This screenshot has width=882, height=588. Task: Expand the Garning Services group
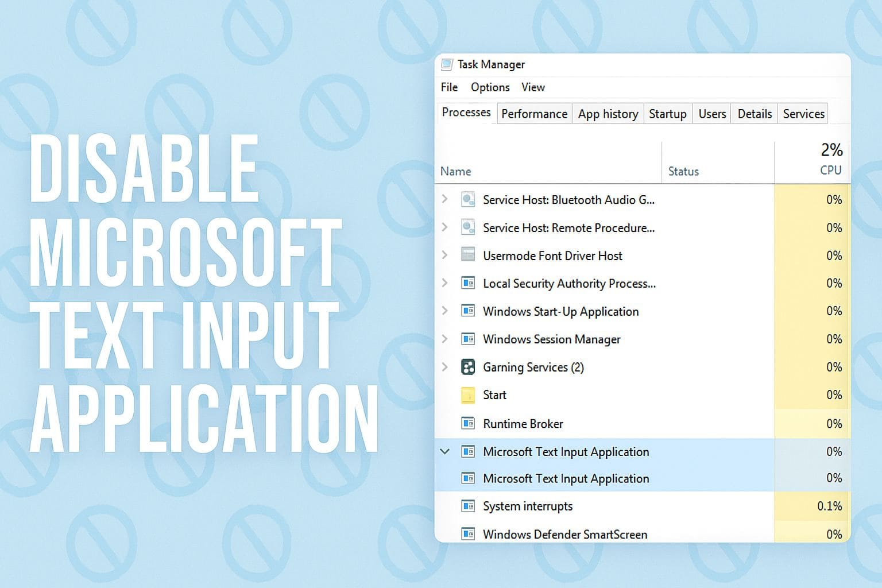(445, 367)
